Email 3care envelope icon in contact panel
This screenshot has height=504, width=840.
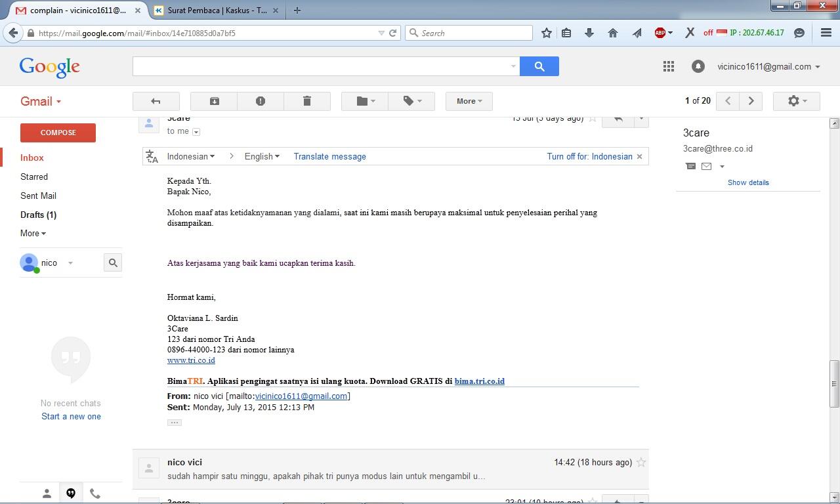point(706,166)
